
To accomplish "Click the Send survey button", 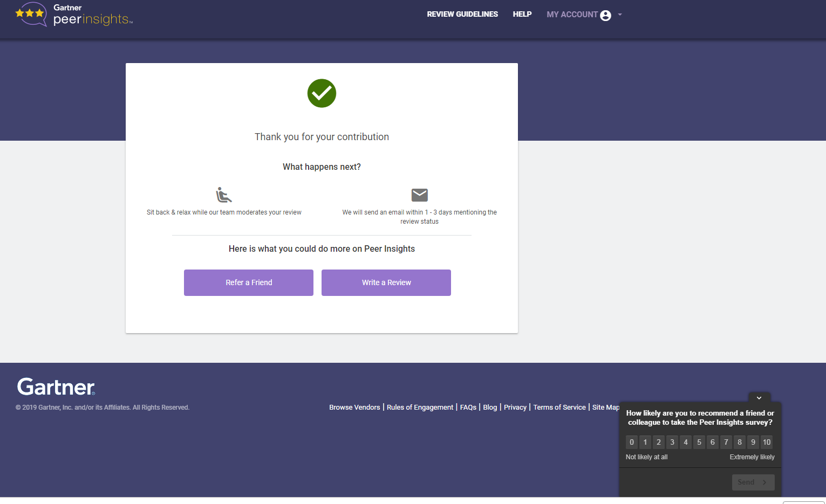I will click(x=753, y=482).
